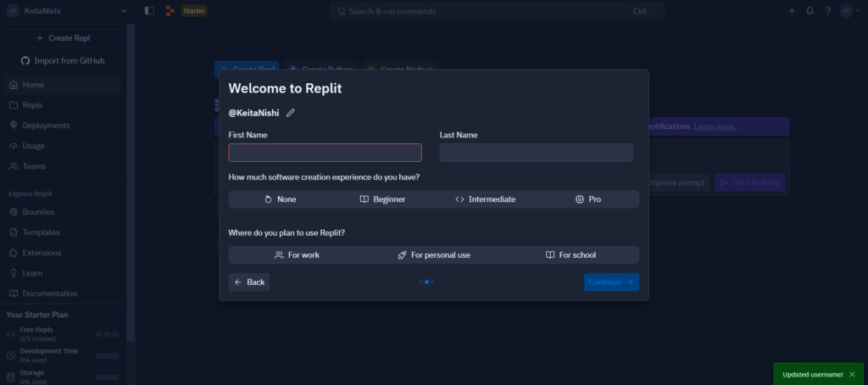Click the dialog step indicator dots

(426, 282)
